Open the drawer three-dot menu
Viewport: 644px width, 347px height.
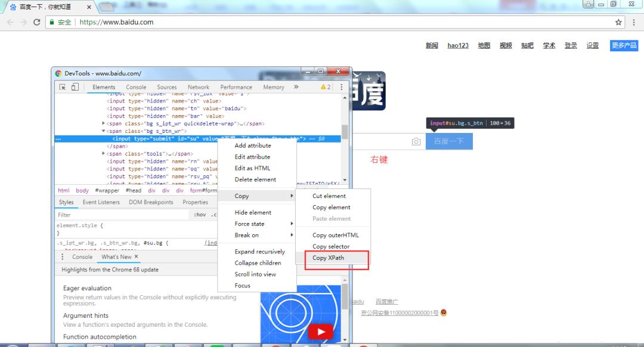click(x=63, y=257)
